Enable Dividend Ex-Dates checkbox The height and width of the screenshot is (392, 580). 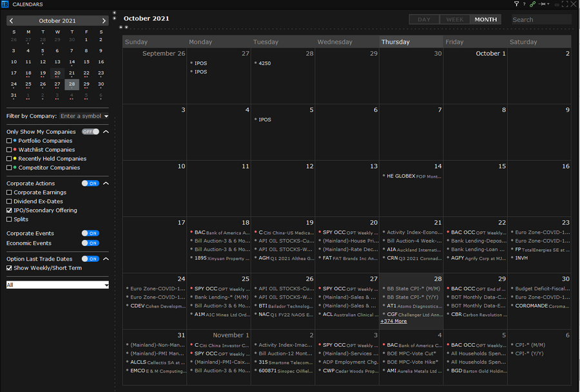click(9, 201)
